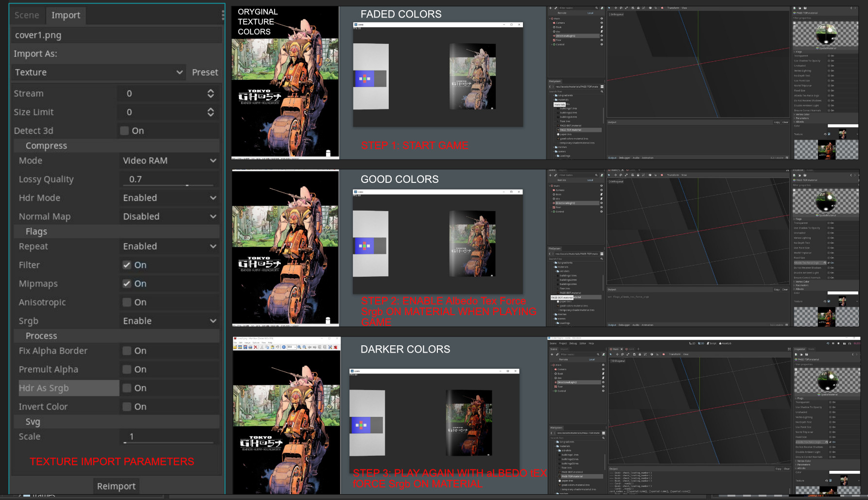
Task: Open Scene menu in bottom Godot editor
Action: point(553,343)
